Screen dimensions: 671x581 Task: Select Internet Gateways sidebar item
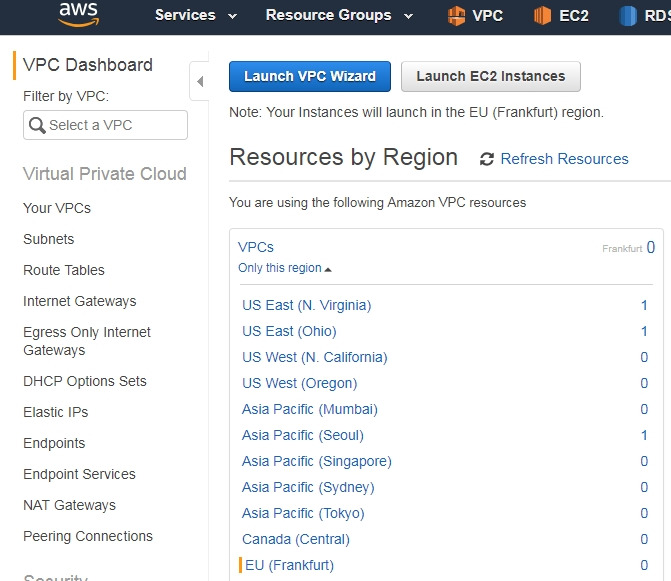click(x=80, y=301)
